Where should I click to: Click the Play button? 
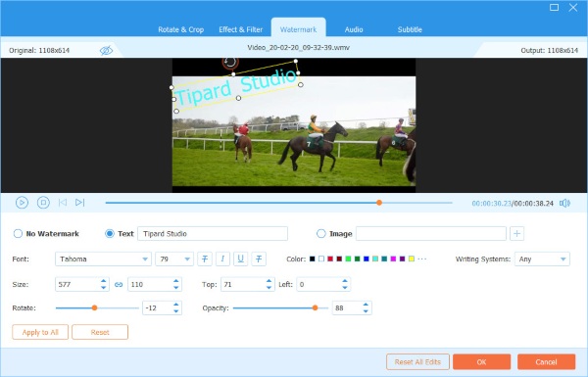tap(22, 203)
